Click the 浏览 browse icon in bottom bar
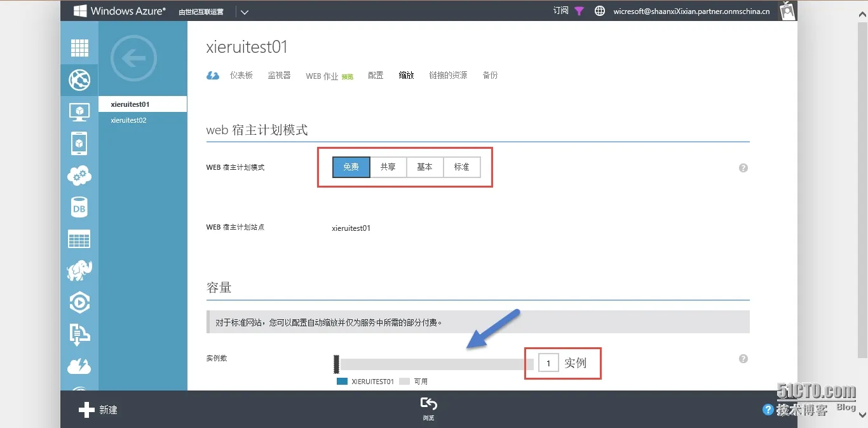868x428 pixels. point(429,408)
